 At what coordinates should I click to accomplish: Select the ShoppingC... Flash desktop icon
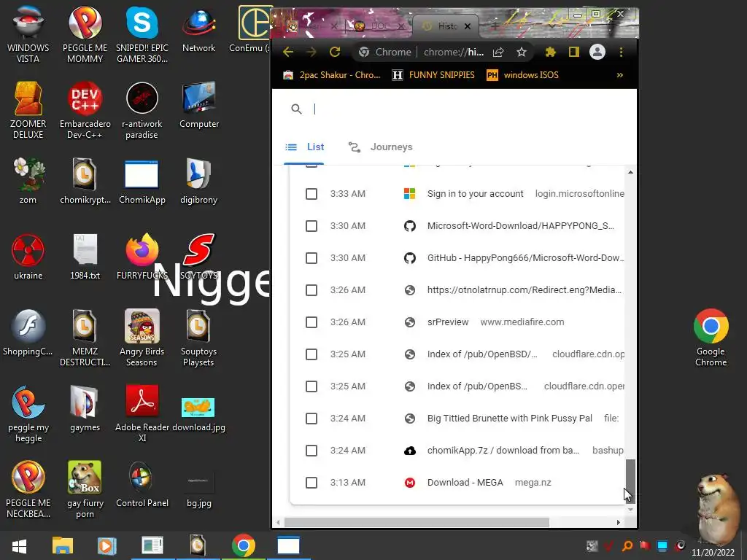pos(28,332)
